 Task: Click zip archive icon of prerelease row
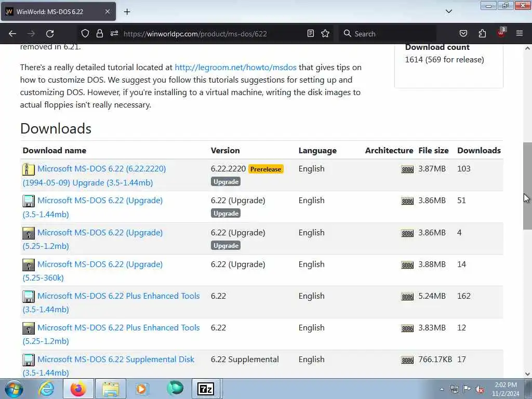(29, 169)
